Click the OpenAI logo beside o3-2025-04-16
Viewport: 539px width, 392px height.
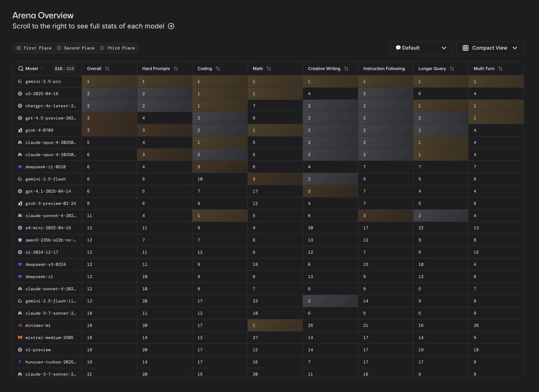pyautogui.click(x=20, y=94)
